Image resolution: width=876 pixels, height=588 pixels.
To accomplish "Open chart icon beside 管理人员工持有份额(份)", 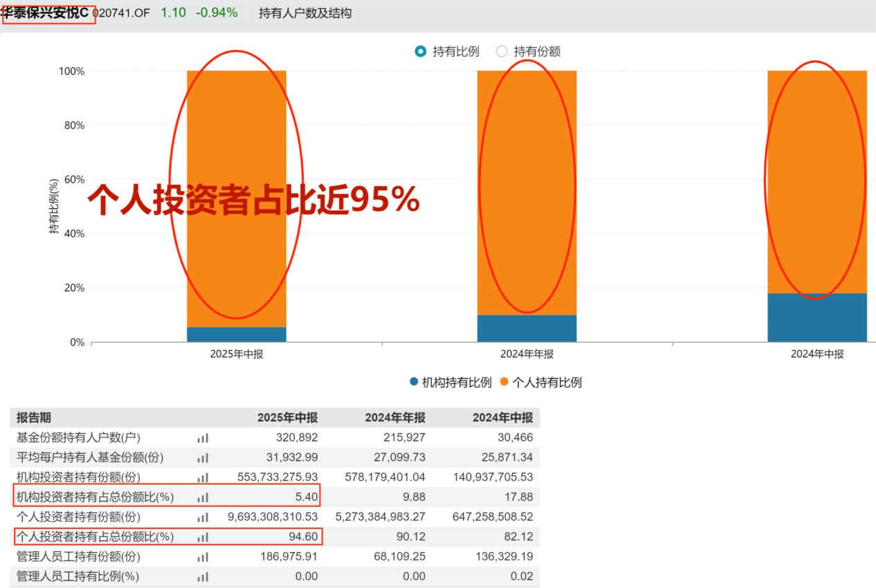I will [202, 557].
